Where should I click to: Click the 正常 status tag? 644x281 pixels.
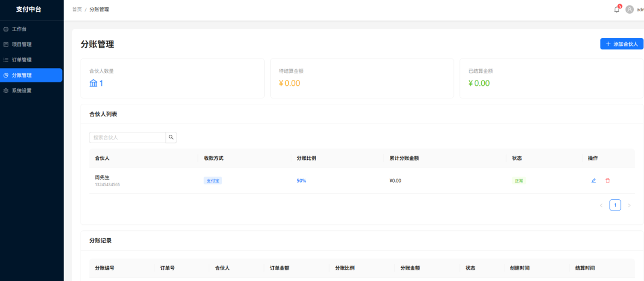[x=519, y=180]
